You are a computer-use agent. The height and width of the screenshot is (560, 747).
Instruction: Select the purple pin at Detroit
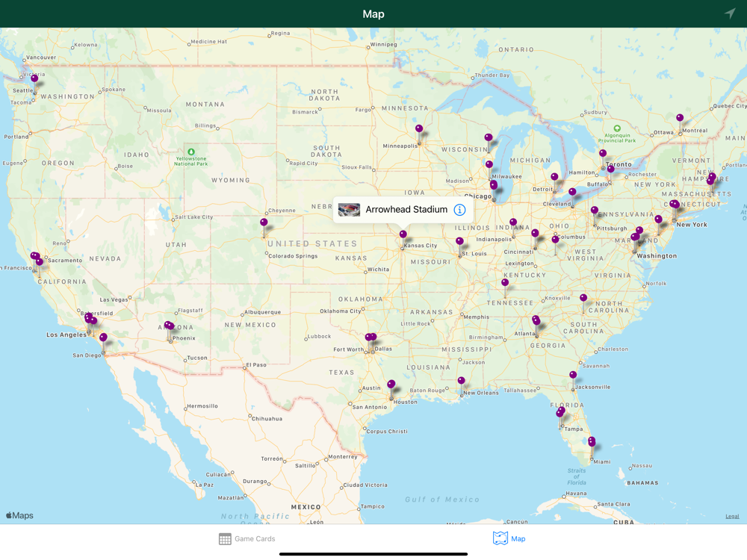554,177
